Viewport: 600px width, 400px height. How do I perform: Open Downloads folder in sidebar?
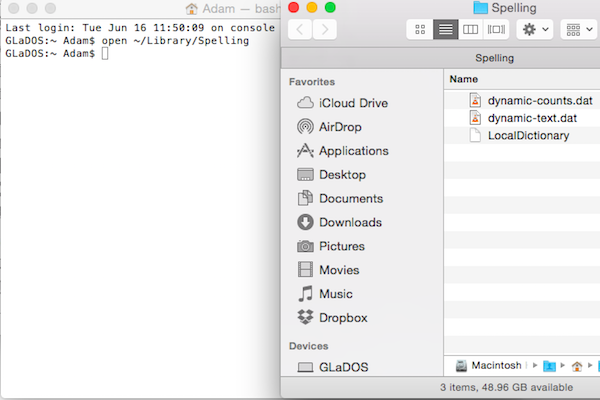coord(339,222)
